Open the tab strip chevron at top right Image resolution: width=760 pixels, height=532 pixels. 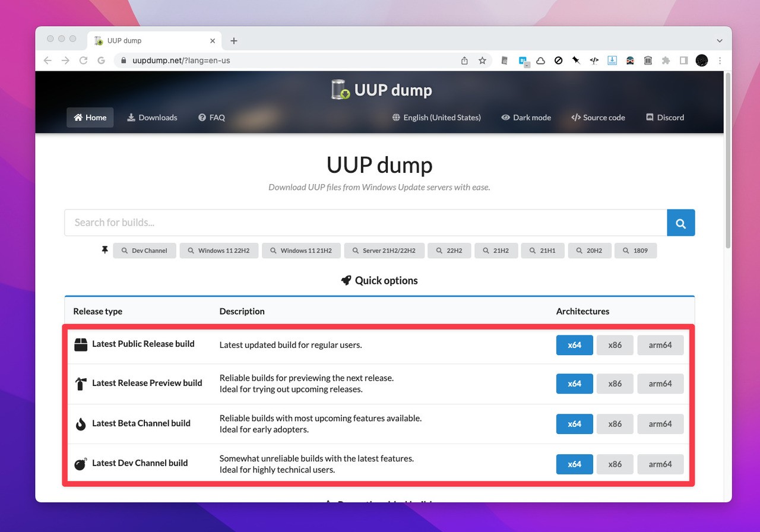pos(719,40)
